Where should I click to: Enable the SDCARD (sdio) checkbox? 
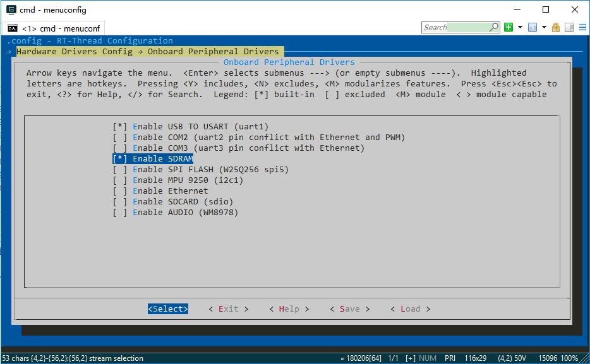120,202
